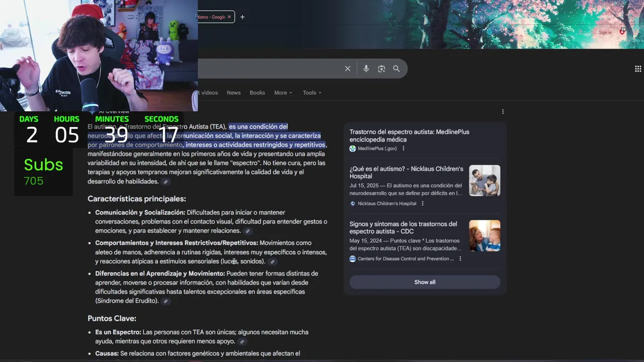Click the CDC favicon icon
Viewport: 644px width, 362px height.
(x=353, y=258)
